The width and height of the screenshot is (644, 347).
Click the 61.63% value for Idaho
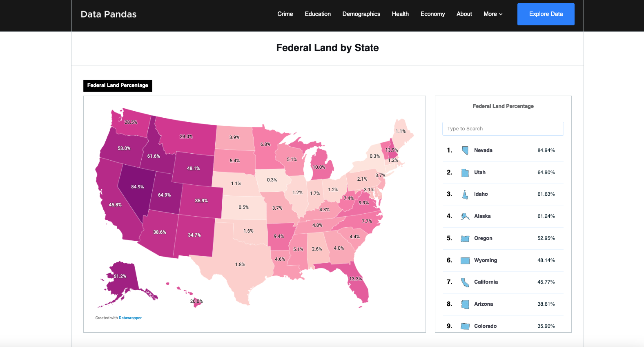(546, 194)
